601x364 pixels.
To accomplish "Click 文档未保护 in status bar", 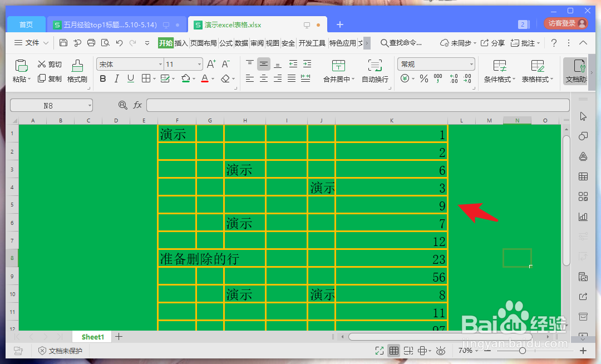I will point(60,351).
